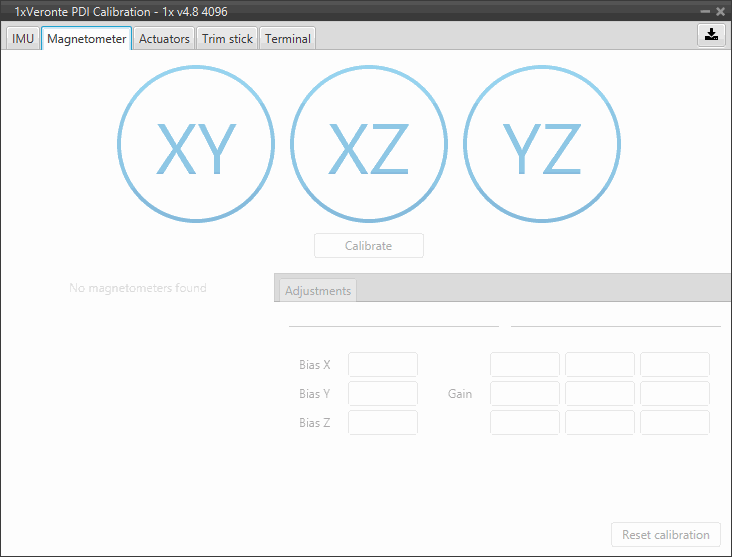Minimize the PDI Calibration window
The height and width of the screenshot is (557, 732).
click(x=704, y=11)
